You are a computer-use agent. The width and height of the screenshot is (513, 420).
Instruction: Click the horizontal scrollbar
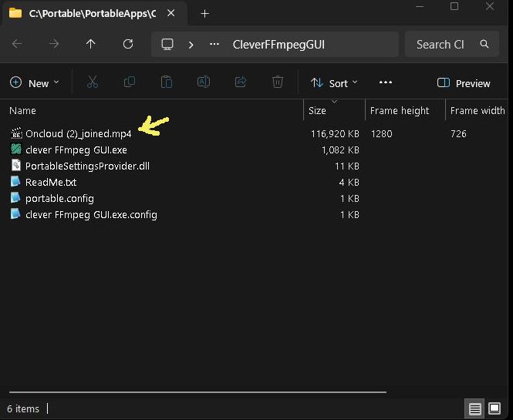(197, 391)
